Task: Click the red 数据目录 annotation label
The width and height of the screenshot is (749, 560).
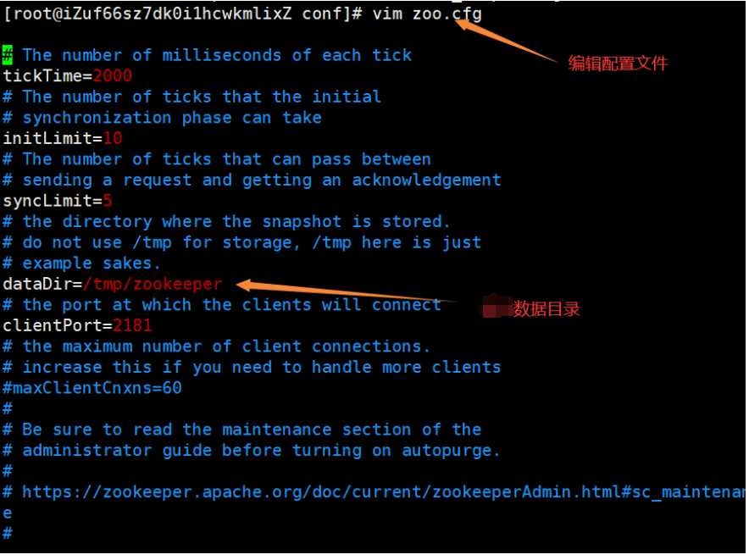Action: [x=546, y=309]
